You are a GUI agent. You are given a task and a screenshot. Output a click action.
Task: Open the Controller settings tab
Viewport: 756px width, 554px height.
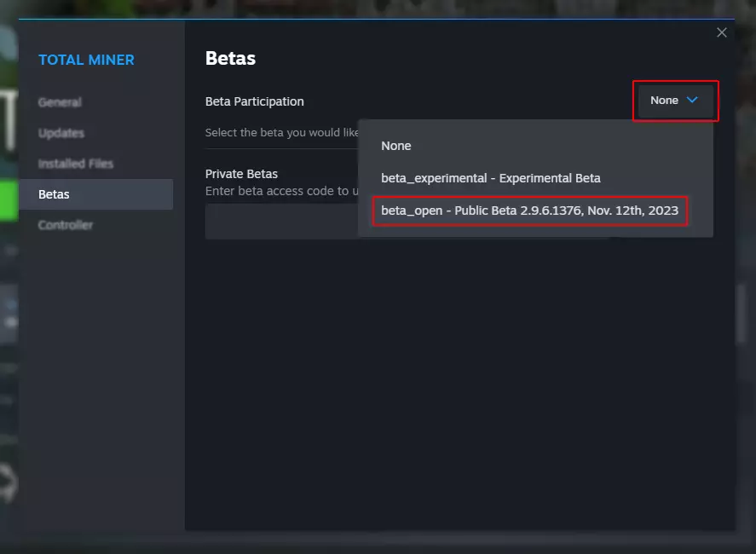(66, 225)
